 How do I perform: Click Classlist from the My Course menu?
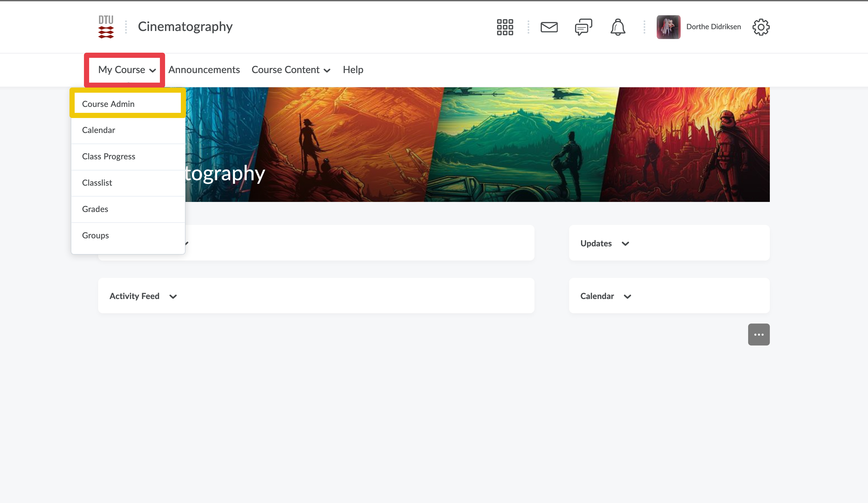point(97,183)
